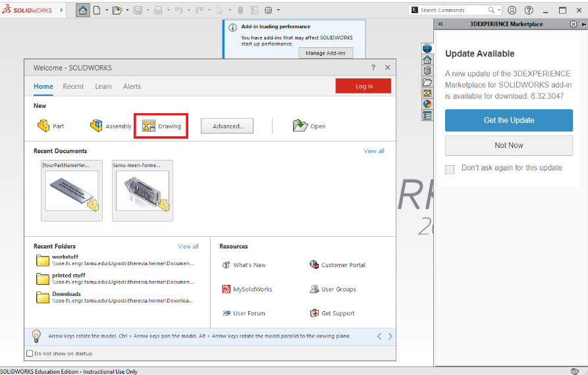Check Don't ask again for this update

(450, 169)
